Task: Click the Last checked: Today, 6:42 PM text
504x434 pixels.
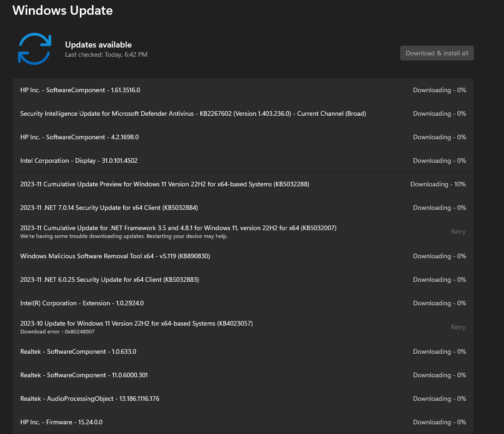Action: click(107, 54)
